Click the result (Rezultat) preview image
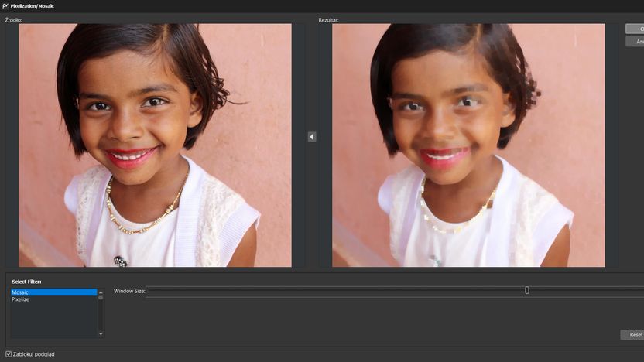 (x=468, y=145)
